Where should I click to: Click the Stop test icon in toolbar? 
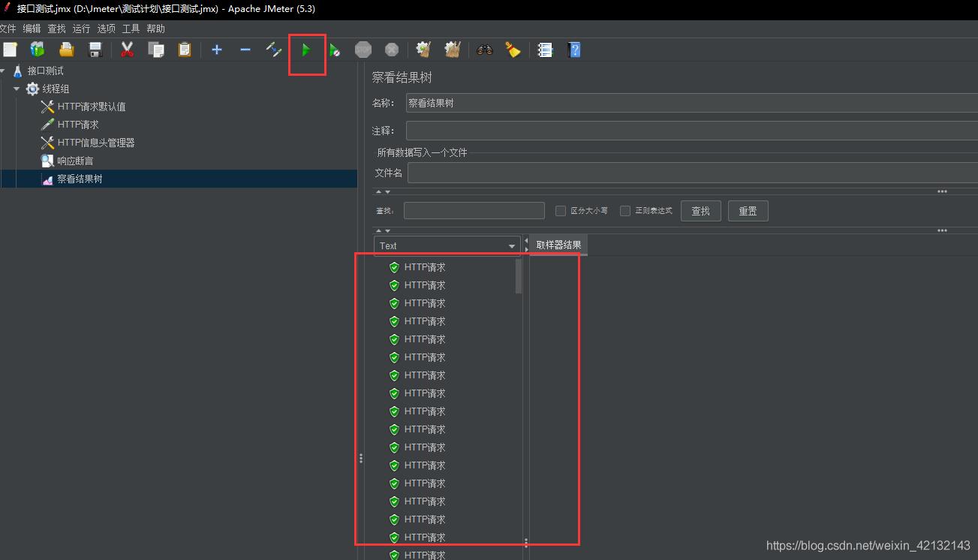(x=363, y=50)
